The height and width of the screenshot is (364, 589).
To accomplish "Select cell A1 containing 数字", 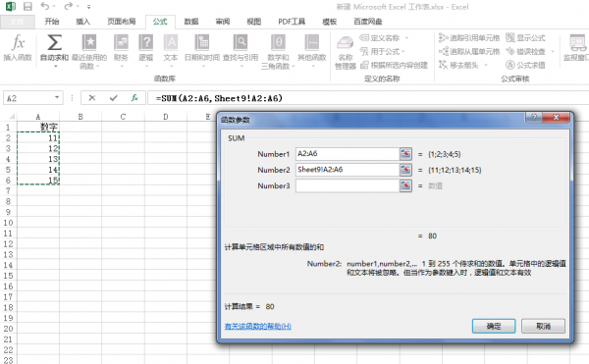I will click(x=38, y=127).
